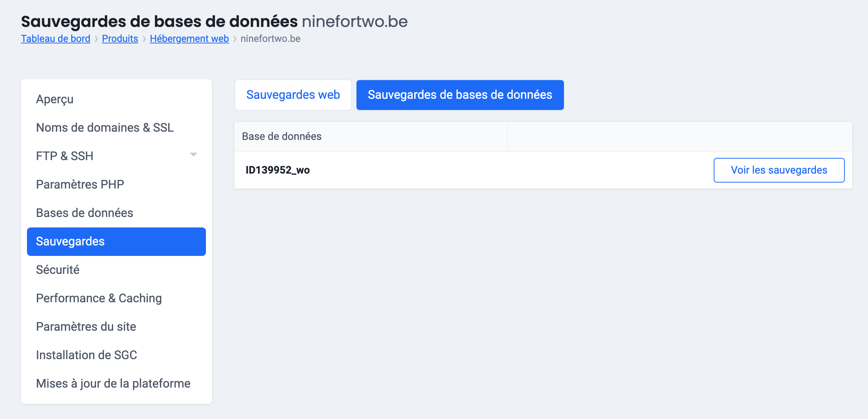Navigate to Bases de données section
Viewport: 868px width, 419px height.
pos(85,213)
